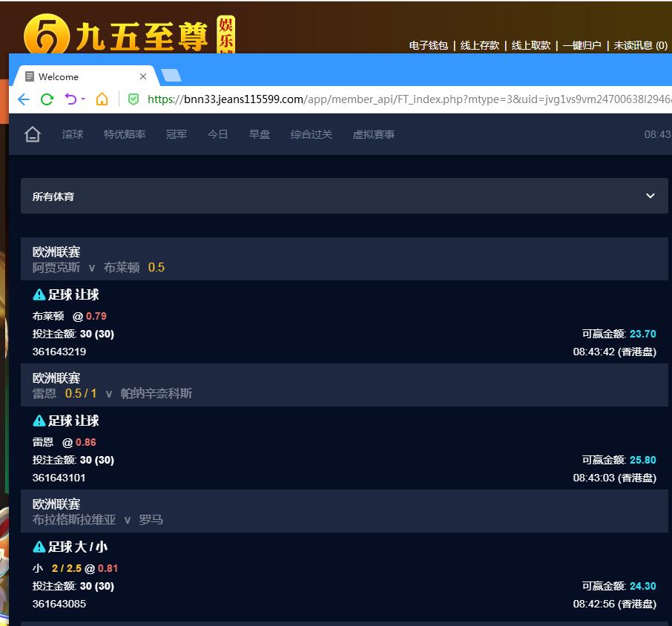
Task: Open the browser home page icon
Action: 102,99
